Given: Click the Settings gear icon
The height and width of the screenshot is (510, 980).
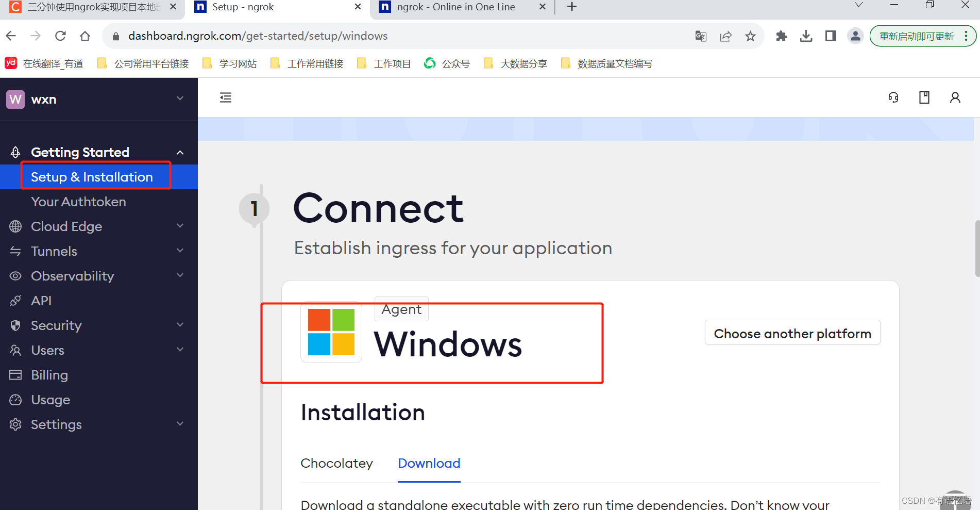Looking at the screenshot, I should tap(15, 424).
